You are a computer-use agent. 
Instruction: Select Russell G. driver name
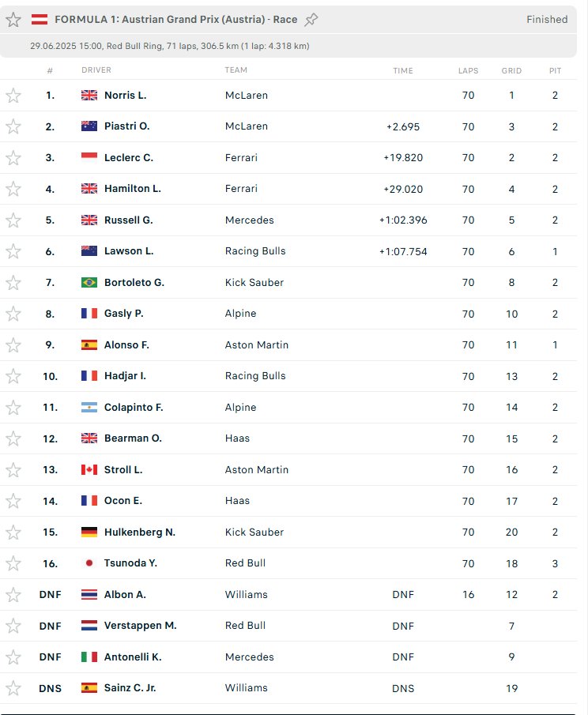[x=129, y=220]
